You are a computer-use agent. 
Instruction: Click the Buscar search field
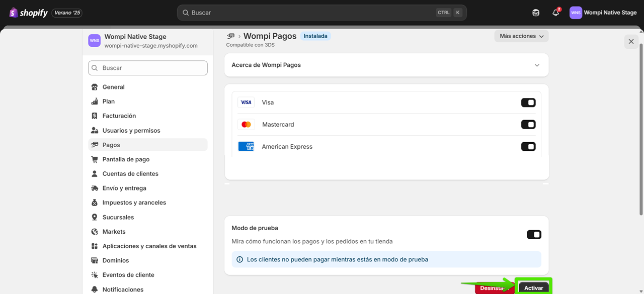pyautogui.click(x=147, y=67)
